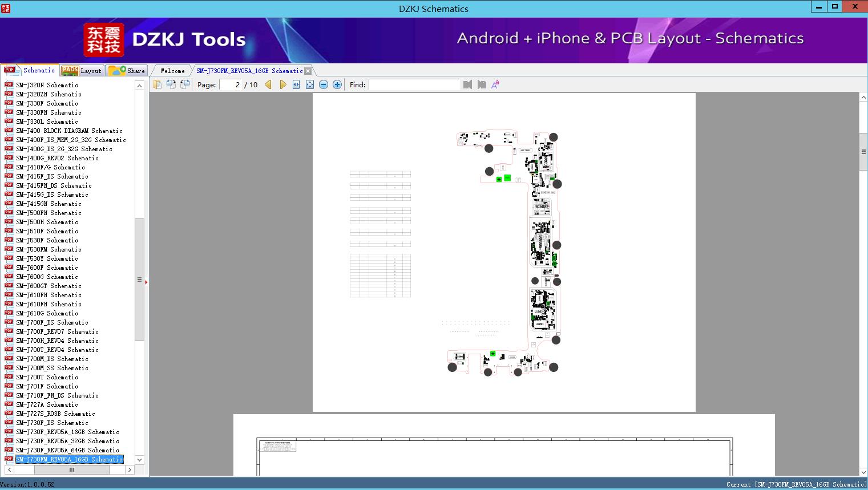
Task: Click the sidebar toggle icon in the PDF toolbar
Action: [x=158, y=84]
